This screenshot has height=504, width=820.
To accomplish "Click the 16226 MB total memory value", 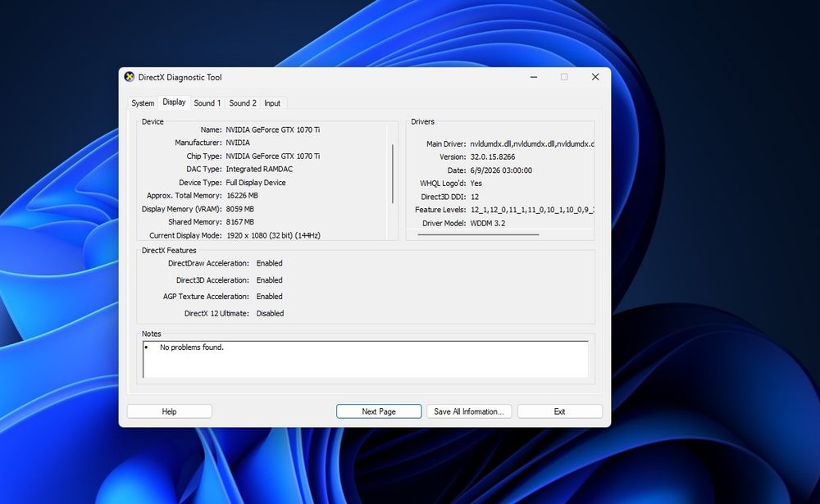I will [242, 196].
